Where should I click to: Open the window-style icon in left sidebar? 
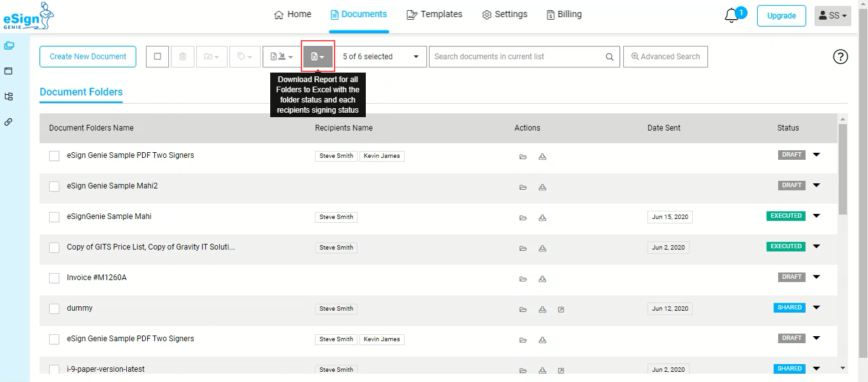pos(9,71)
